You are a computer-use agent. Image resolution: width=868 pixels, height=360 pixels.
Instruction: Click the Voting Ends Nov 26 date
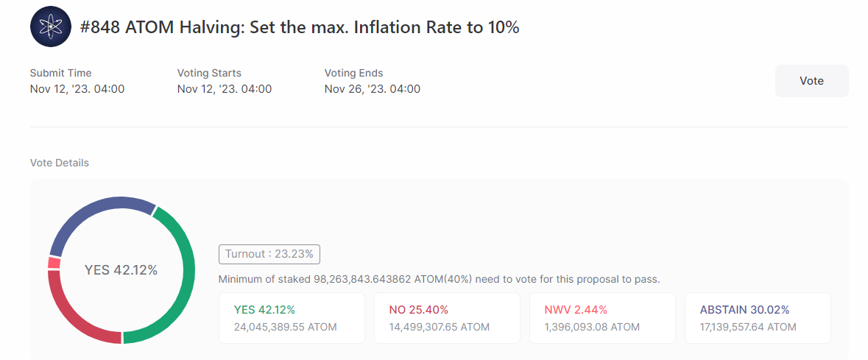(373, 89)
